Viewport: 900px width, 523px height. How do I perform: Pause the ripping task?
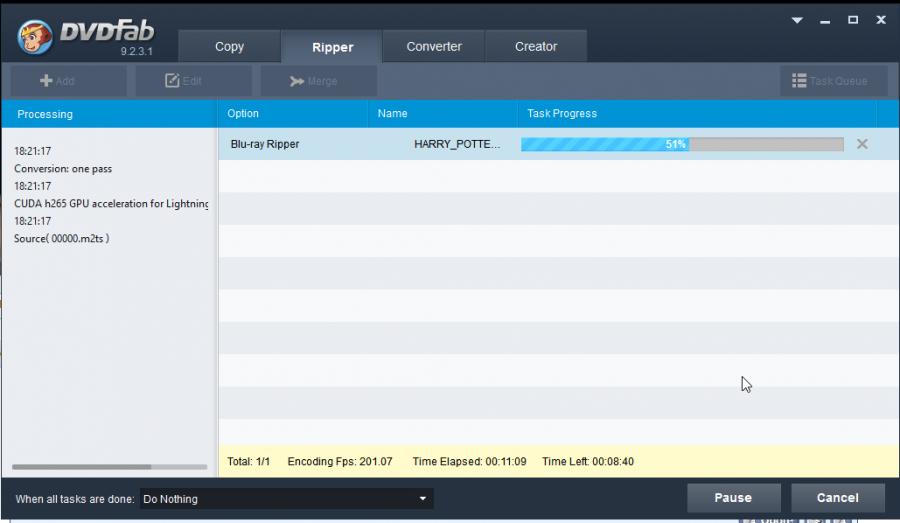click(734, 498)
